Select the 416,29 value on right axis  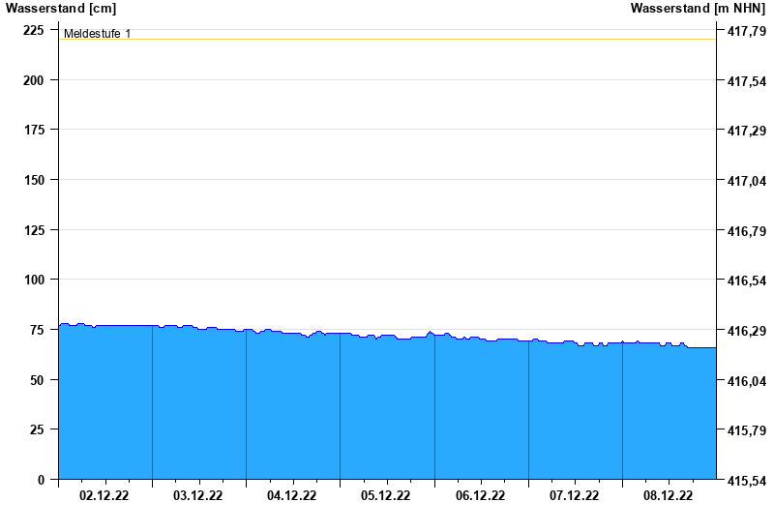(x=746, y=331)
